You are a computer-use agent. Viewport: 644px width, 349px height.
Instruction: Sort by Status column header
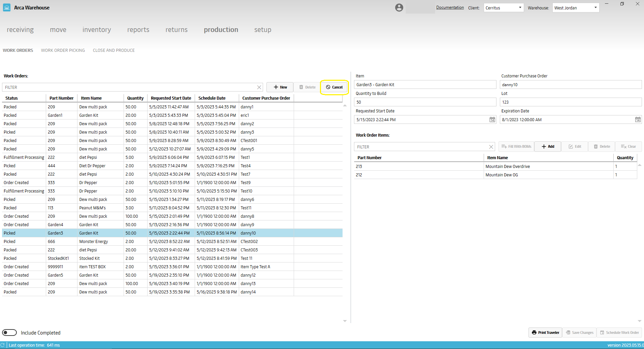coord(12,98)
